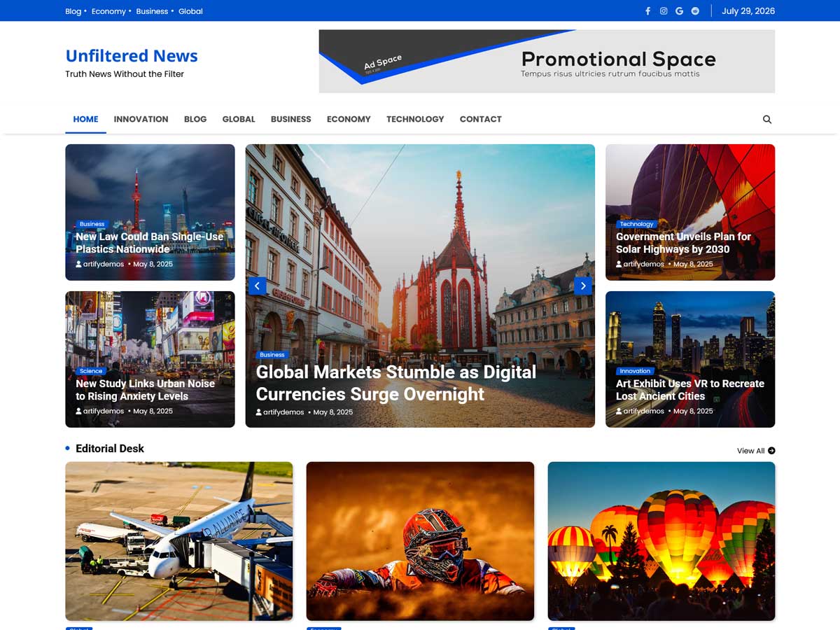Open the motocross rider Editorial Desk thumbnail
Image resolution: width=840 pixels, height=630 pixels.
(x=420, y=541)
